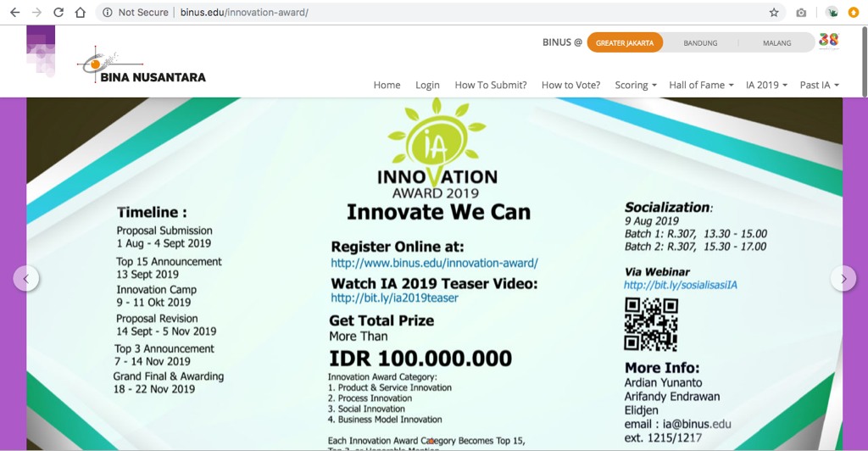The width and height of the screenshot is (868, 451).
Task: Go back using the browser back arrow
Action: pos(15,12)
